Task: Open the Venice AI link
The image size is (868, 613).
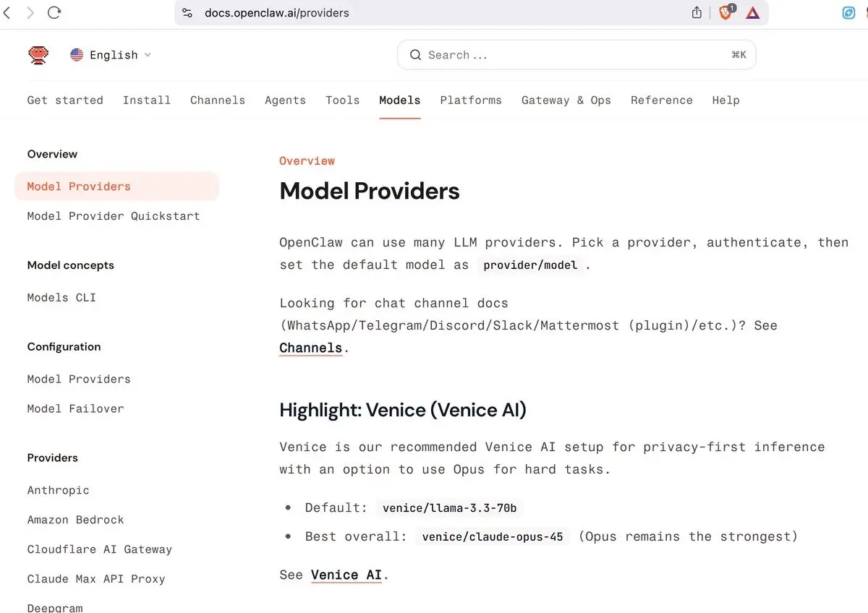Action: [346, 575]
